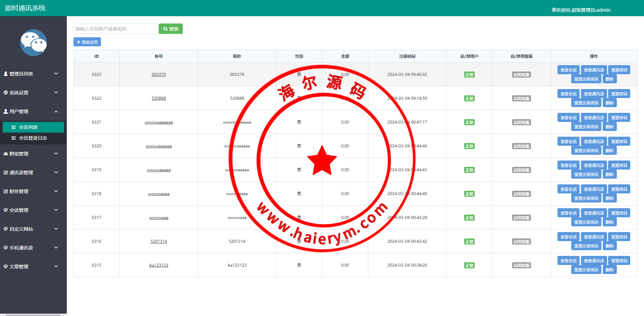This screenshot has width=644, height=316.
Task: Click the 会话管理 chat icon
Action: pyautogui.click(x=6, y=210)
